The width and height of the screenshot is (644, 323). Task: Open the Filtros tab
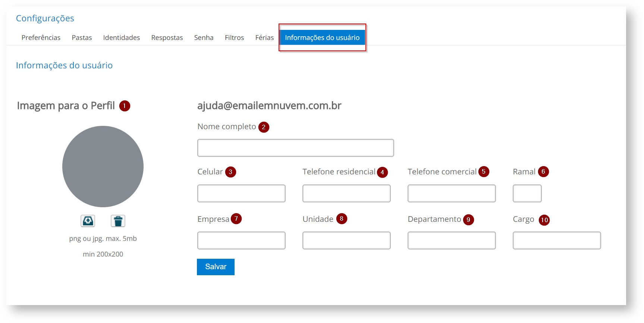point(234,38)
